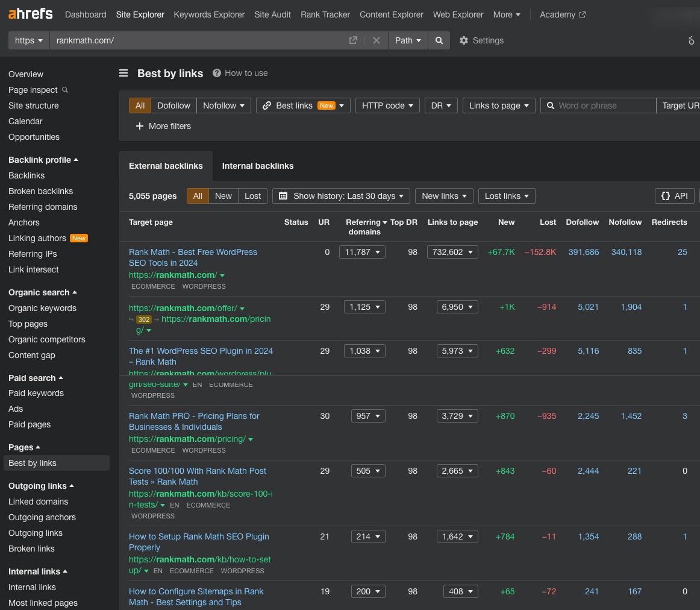This screenshot has height=610, width=700.
Task: Open the Nofollow filter dropdown
Action: tap(223, 106)
